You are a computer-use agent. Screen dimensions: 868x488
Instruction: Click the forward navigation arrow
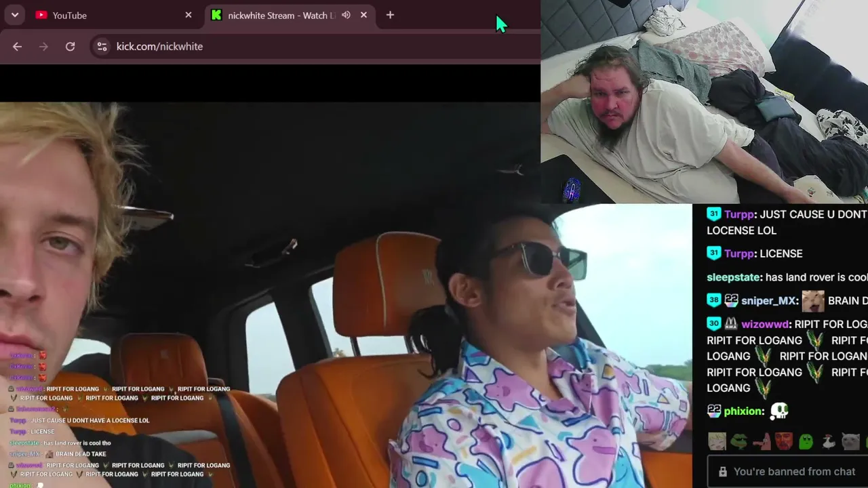click(x=44, y=47)
